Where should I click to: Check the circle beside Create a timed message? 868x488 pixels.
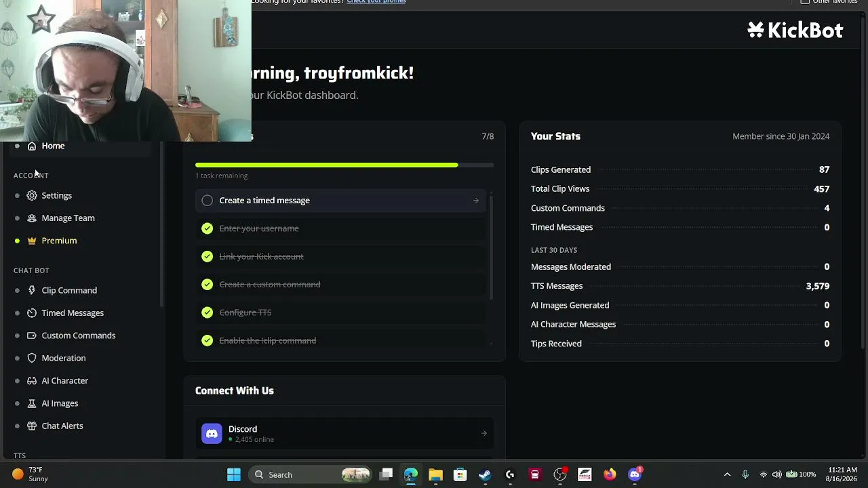point(208,201)
